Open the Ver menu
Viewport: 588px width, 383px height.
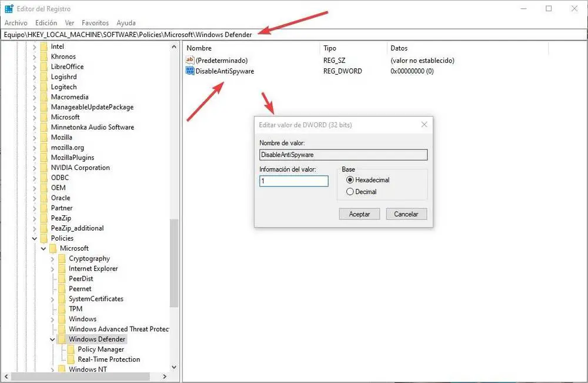[x=69, y=23]
